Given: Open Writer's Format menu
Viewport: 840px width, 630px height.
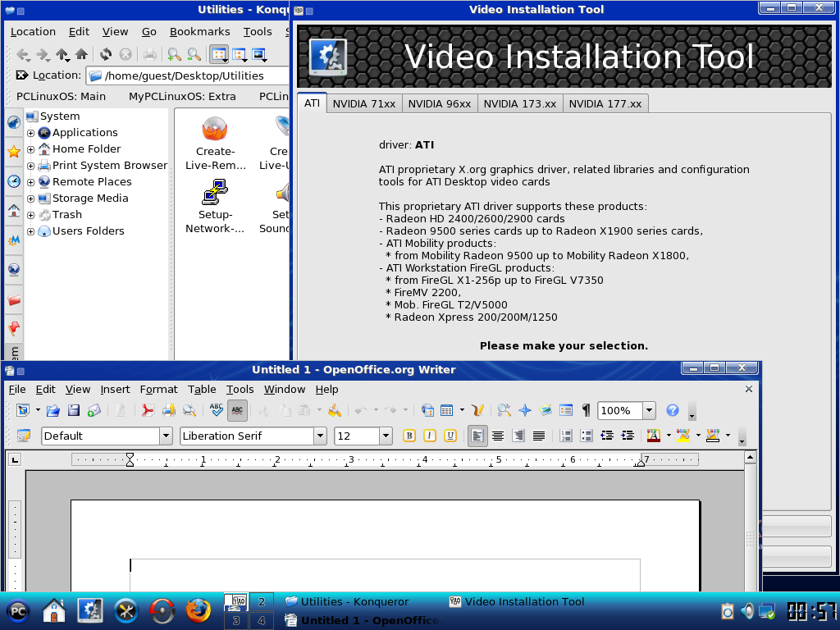Looking at the screenshot, I should click(158, 390).
